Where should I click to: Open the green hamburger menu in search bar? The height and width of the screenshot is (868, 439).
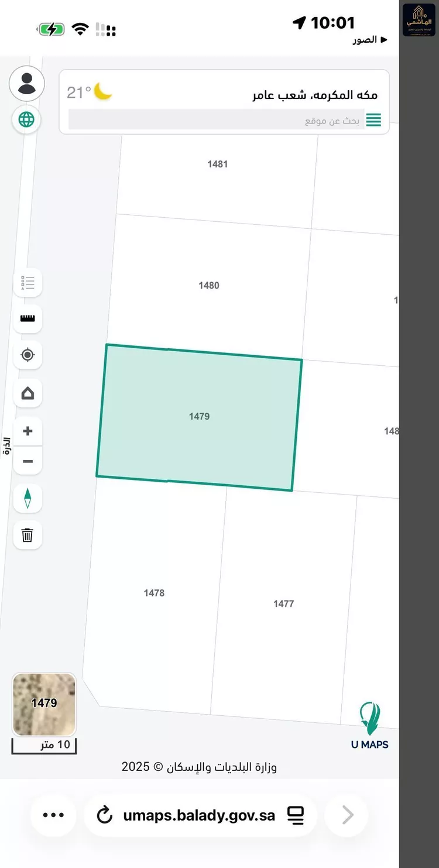[x=373, y=121]
